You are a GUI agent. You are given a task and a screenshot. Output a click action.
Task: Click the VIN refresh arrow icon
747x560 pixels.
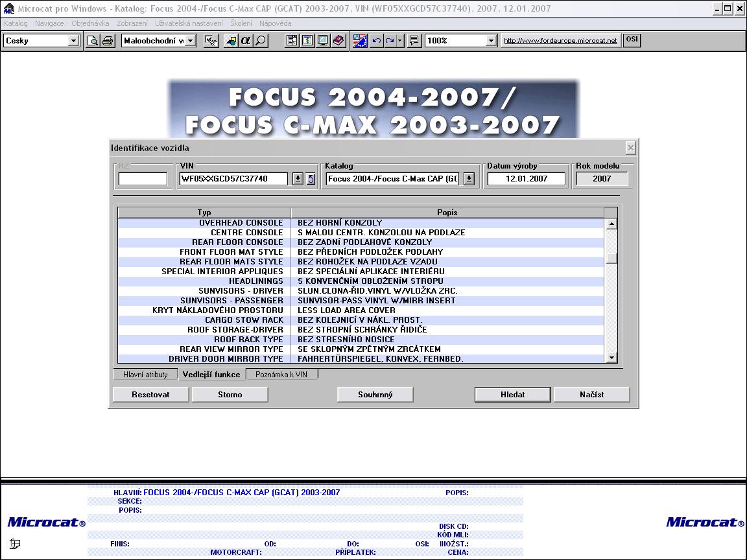click(311, 179)
